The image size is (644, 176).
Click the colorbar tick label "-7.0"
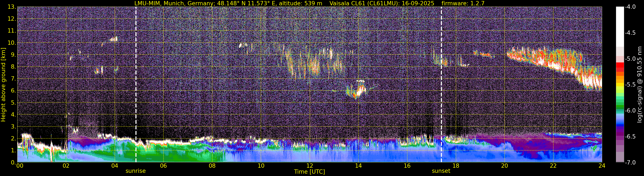tap(630, 162)
